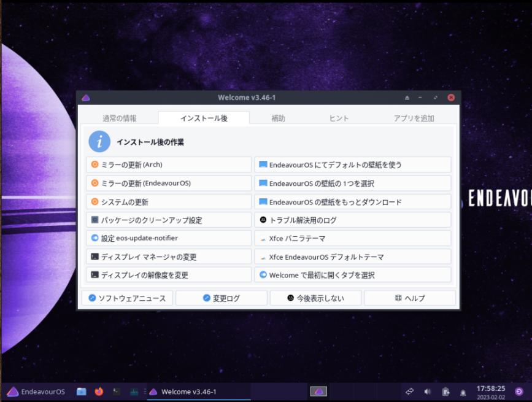Open the 補助 tab
Screen dimensions: 532x402
(x=278, y=118)
